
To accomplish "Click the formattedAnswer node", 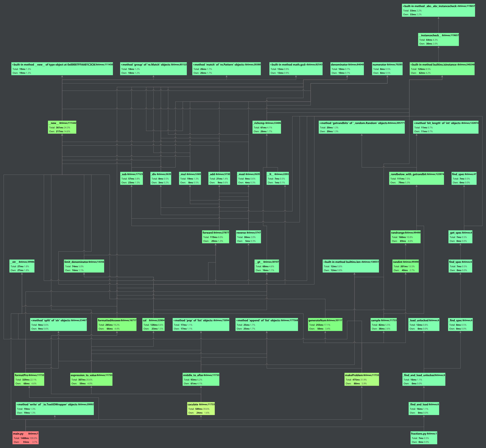I will pyautogui.click(x=117, y=324).
